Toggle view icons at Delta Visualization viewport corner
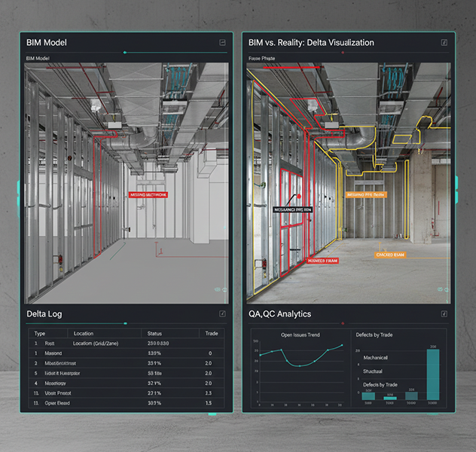 point(444,289)
